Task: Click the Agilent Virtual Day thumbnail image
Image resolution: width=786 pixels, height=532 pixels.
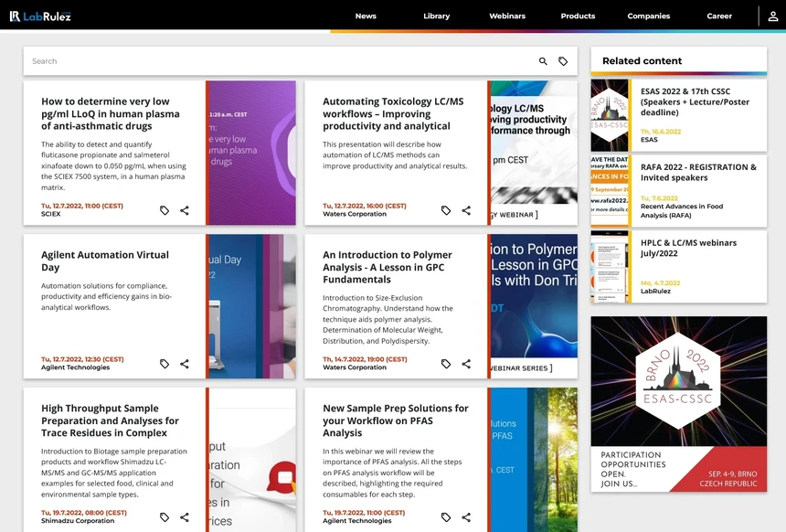Action: coord(252,306)
